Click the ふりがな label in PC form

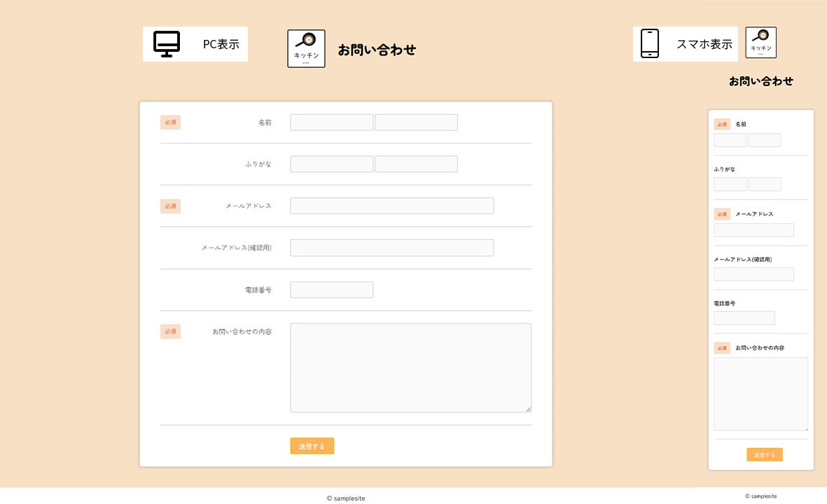258,164
